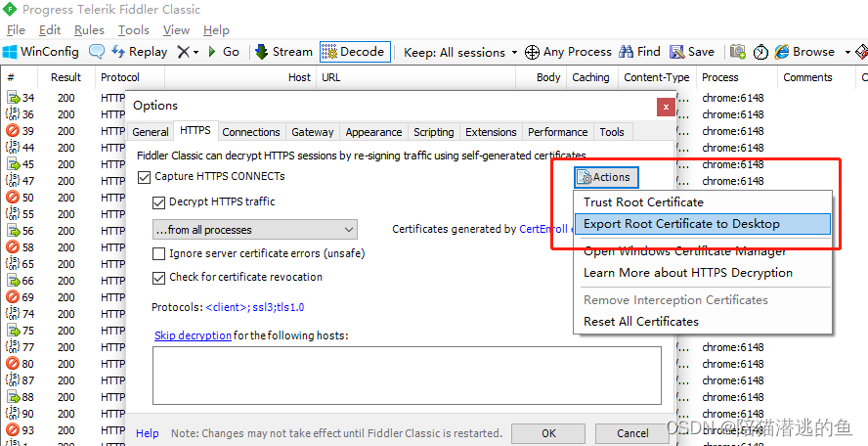Toggle Decrypt HTTPS traffic checkbox
868x446 pixels.
click(x=159, y=202)
